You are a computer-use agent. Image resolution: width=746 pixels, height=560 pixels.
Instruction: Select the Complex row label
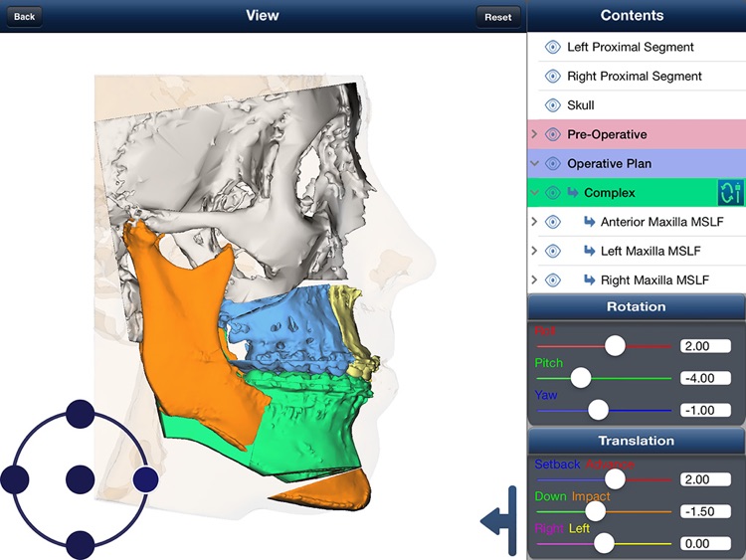(x=610, y=193)
